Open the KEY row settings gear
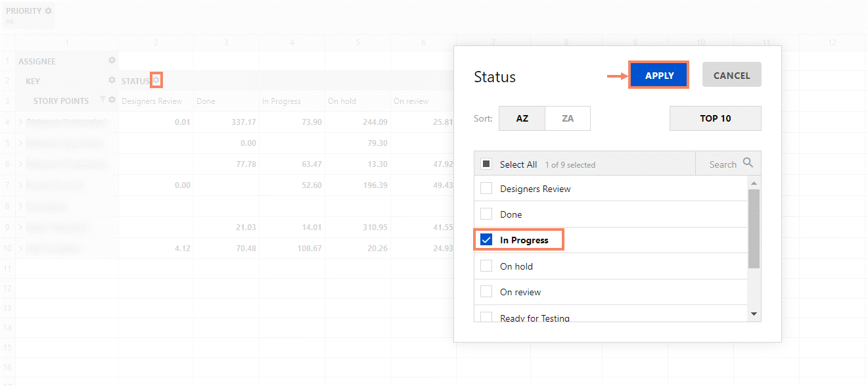The width and height of the screenshot is (868, 386). pos(112,80)
